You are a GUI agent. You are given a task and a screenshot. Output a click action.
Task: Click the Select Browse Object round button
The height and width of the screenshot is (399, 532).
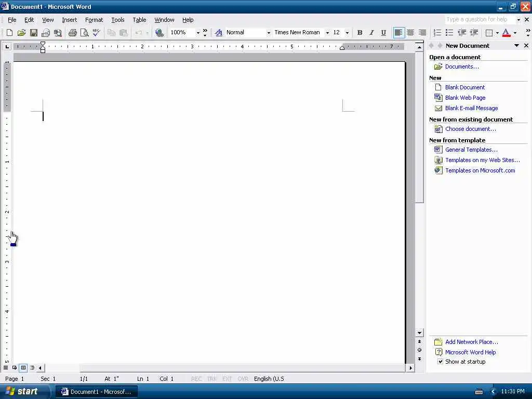pyautogui.click(x=419, y=350)
